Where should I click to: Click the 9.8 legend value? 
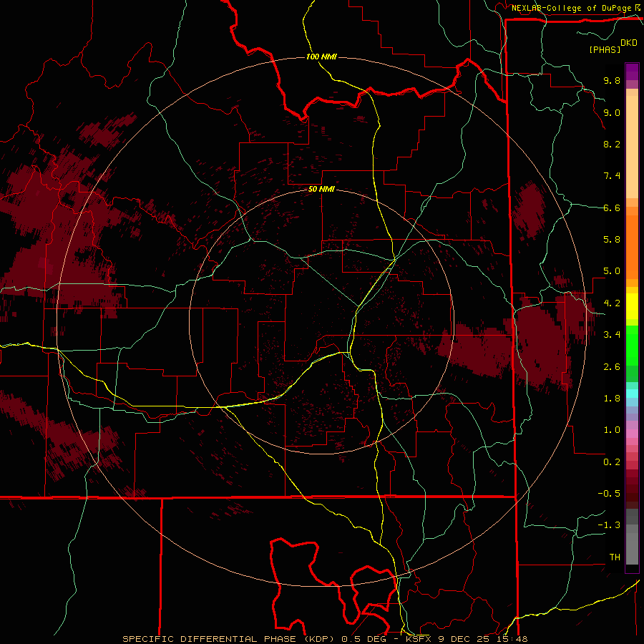point(612,80)
